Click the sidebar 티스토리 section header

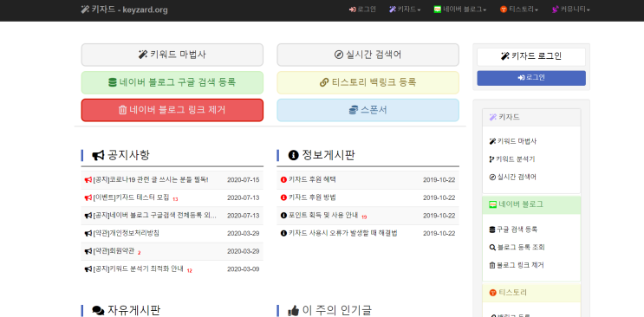(x=531, y=293)
